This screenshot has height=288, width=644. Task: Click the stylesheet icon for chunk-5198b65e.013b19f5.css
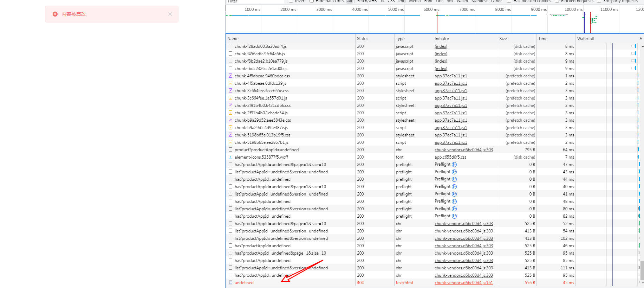click(x=230, y=135)
